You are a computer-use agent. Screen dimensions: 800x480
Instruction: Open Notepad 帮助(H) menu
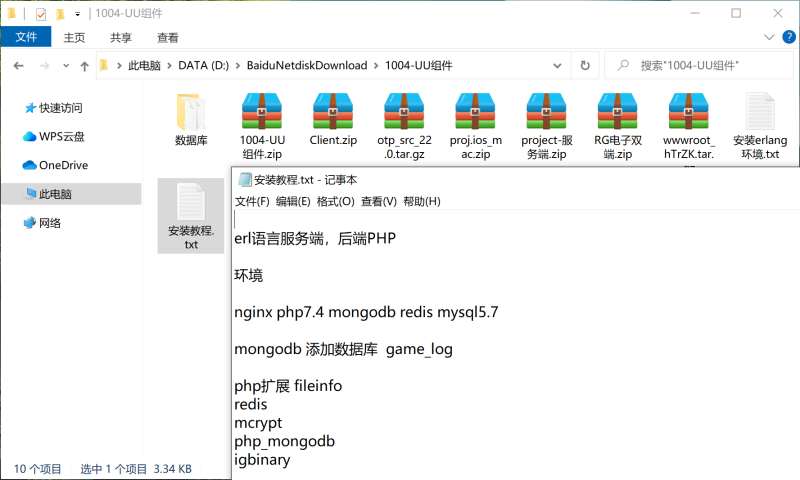(421, 201)
